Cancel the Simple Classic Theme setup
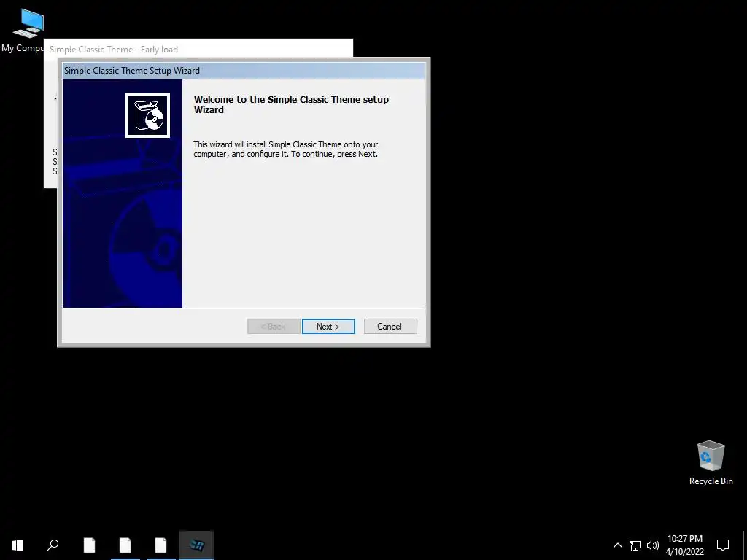 coord(390,326)
